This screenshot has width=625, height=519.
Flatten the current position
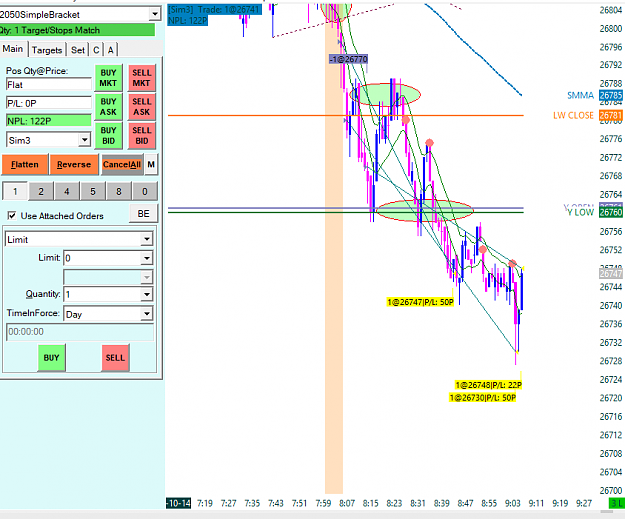(25, 165)
